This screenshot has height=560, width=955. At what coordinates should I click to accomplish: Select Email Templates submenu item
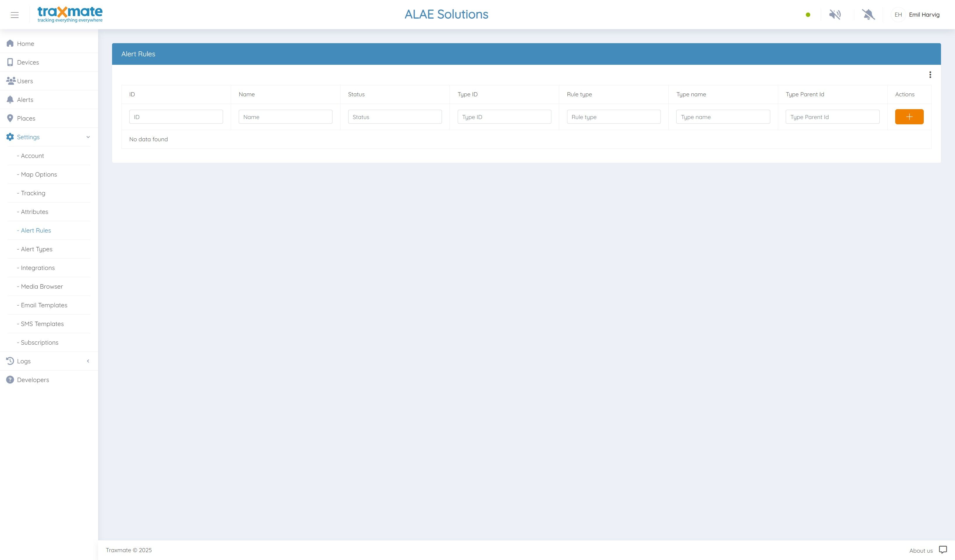coord(44,305)
